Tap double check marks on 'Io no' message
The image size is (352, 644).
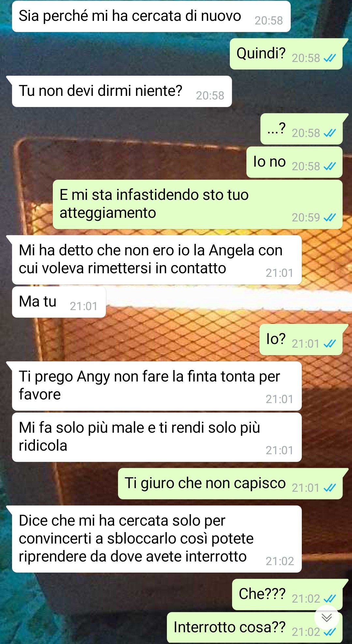330,166
